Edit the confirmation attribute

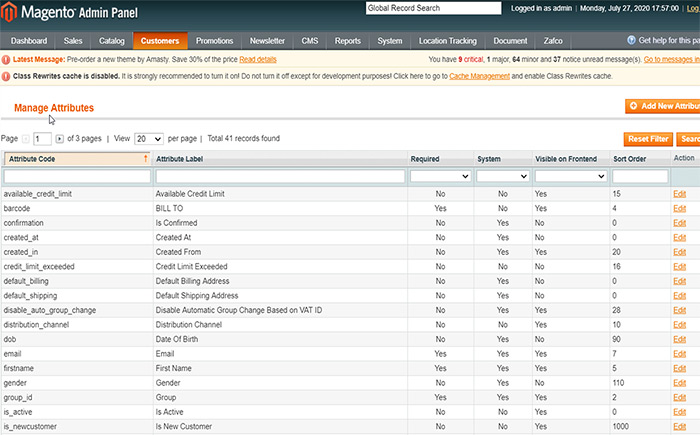679,223
